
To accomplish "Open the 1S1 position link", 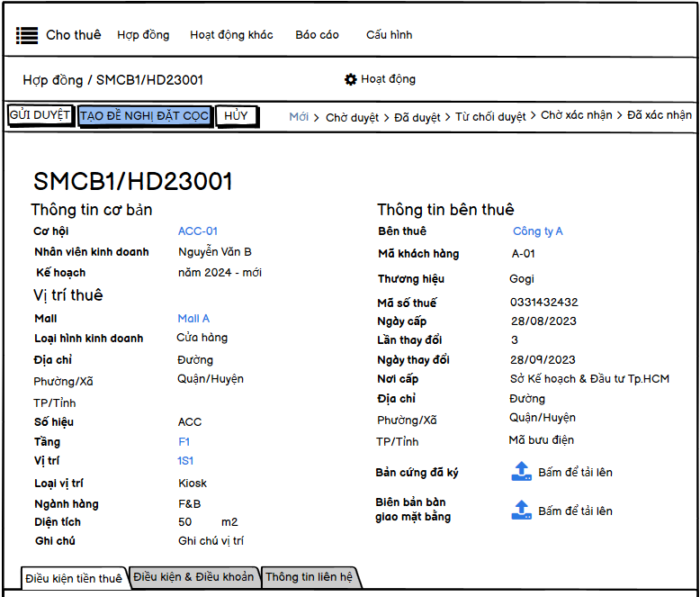I will [184, 461].
